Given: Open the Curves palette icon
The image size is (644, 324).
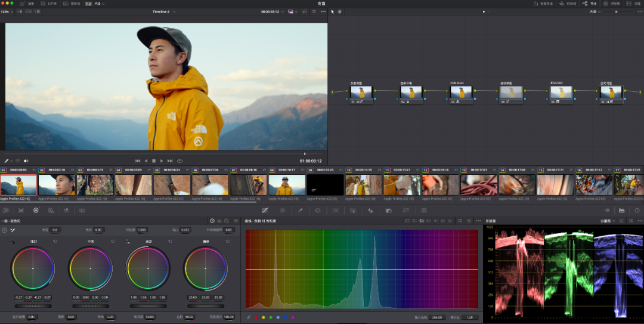Looking at the screenshot, I should click(265, 210).
